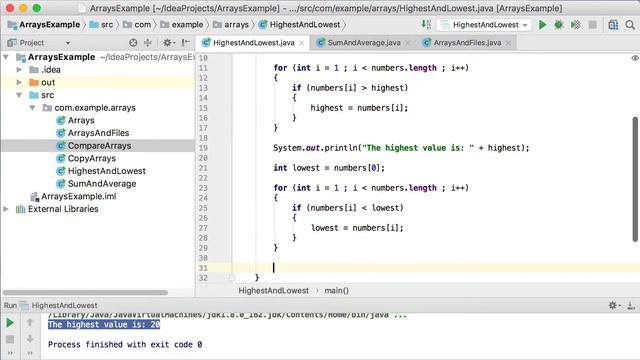
Task: Click the editor vertical scrollbar
Action: point(635,180)
